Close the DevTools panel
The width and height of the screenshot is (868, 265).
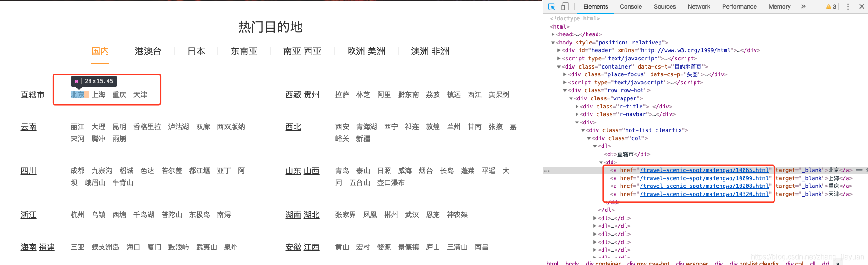pyautogui.click(x=862, y=6)
